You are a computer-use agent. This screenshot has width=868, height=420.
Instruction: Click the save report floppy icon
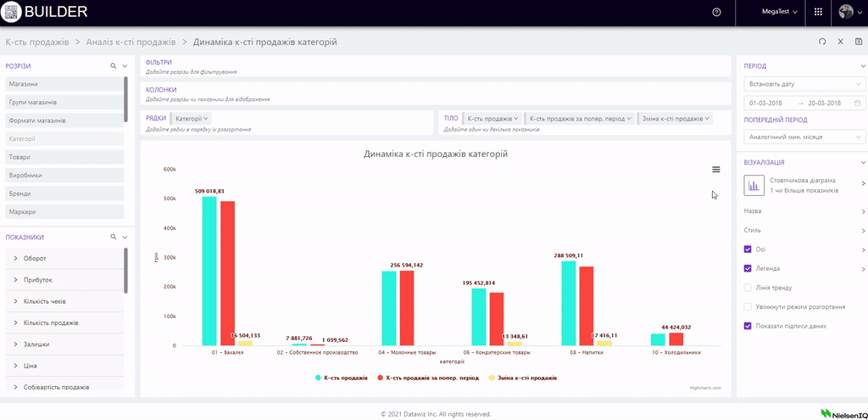click(x=859, y=42)
